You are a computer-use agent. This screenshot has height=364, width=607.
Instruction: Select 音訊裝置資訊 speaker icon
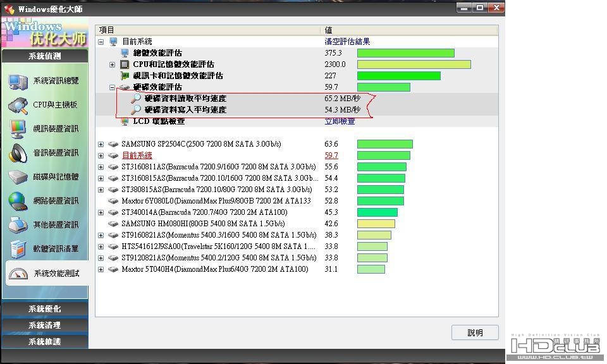click(18, 153)
